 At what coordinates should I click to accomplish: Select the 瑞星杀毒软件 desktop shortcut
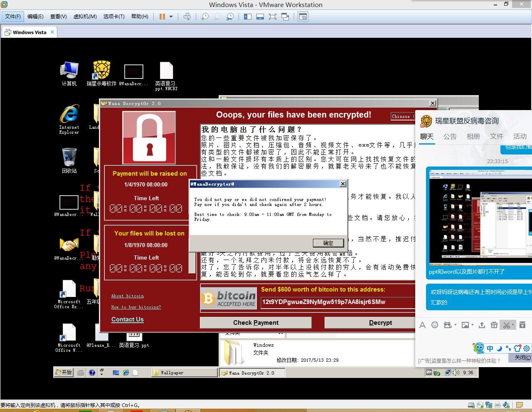pos(101,74)
